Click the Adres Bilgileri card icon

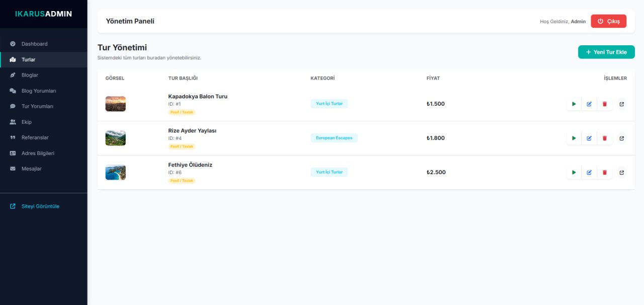13,153
